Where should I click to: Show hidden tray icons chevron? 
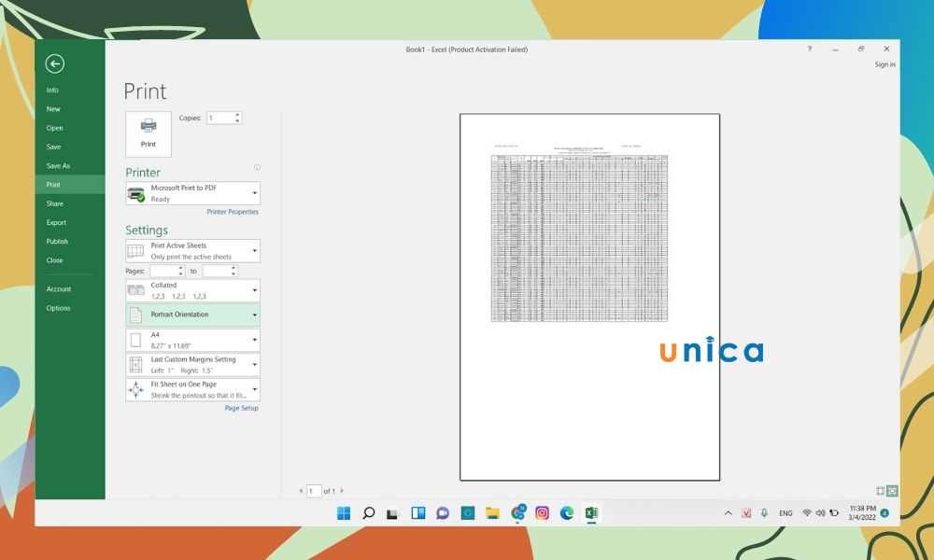point(728,513)
